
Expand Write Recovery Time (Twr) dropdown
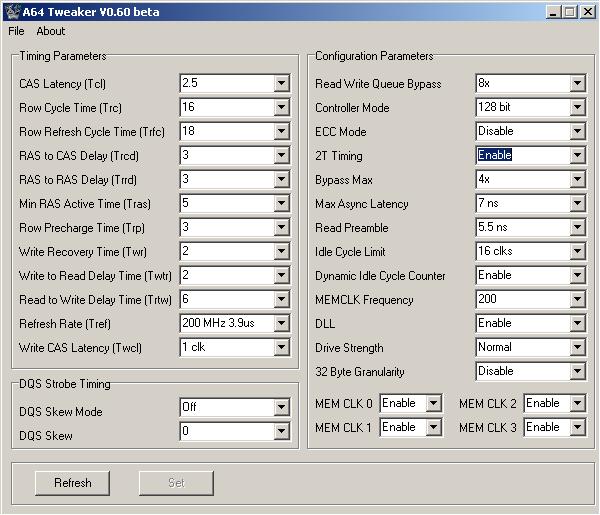coord(281,251)
